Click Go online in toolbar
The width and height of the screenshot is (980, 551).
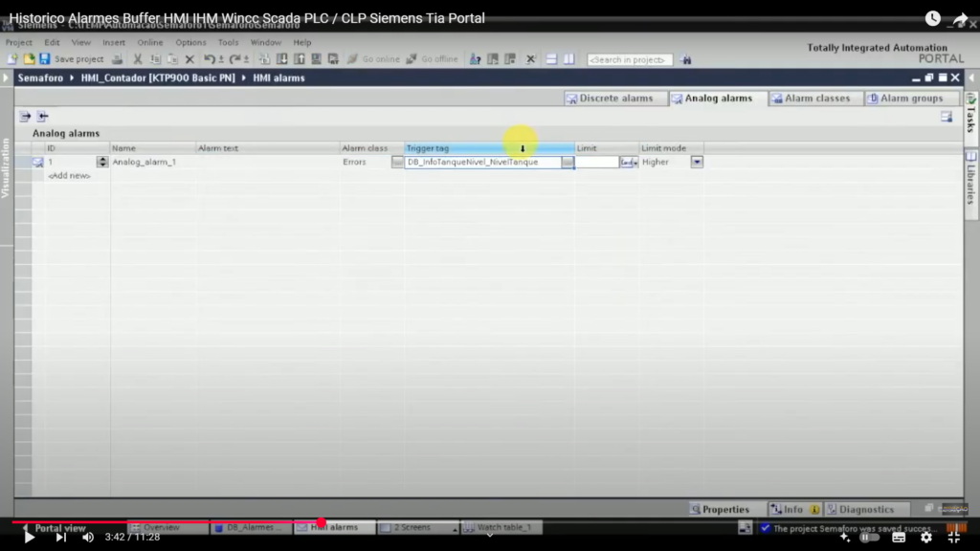pyautogui.click(x=373, y=58)
